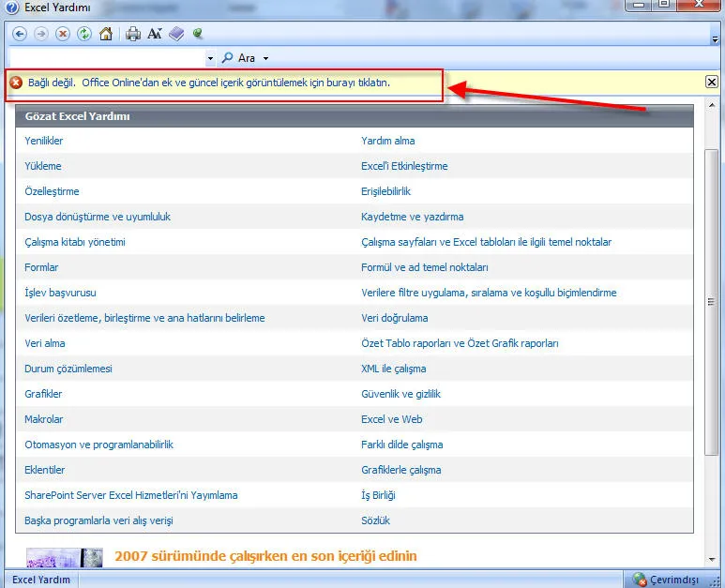Click the Ara search button

(x=238, y=58)
